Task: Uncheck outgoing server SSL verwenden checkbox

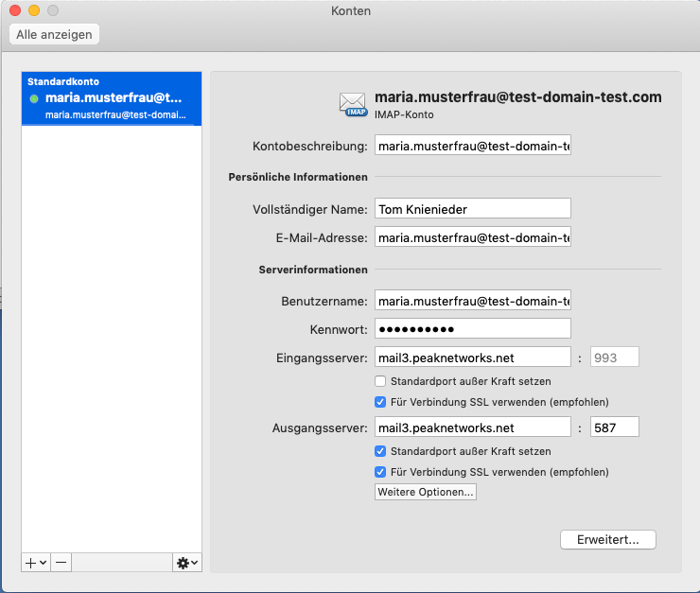Action: click(380, 471)
